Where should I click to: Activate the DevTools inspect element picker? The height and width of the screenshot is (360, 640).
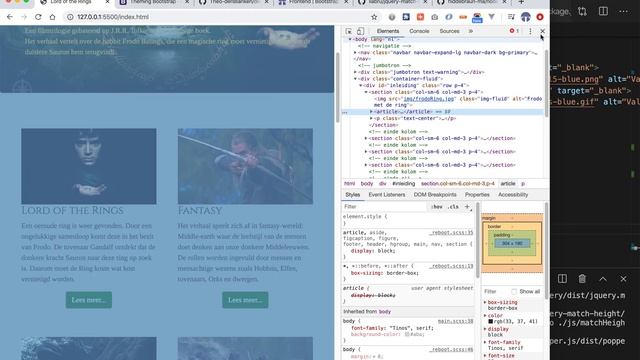pos(349,31)
